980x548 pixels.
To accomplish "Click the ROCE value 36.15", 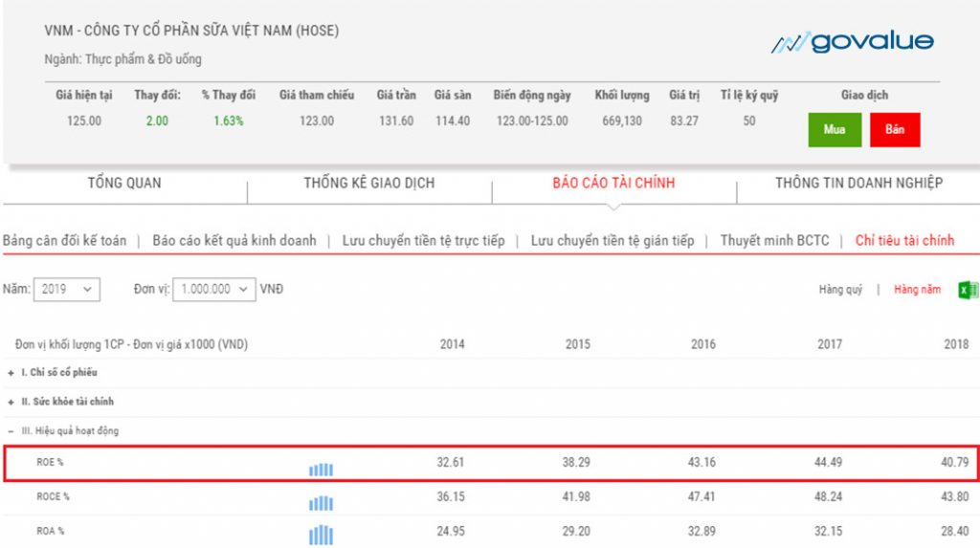I will tap(451, 496).
